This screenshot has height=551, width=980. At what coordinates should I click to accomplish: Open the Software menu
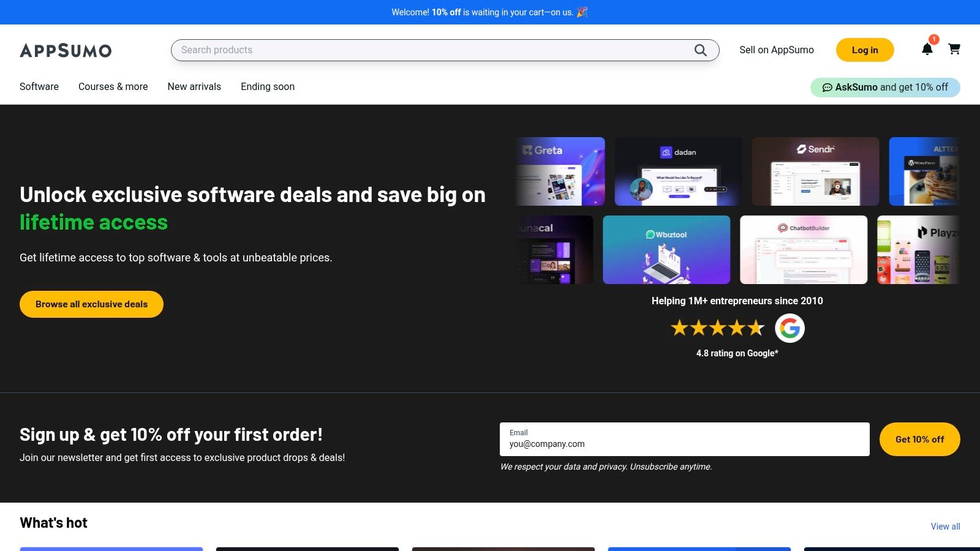point(39,86)
